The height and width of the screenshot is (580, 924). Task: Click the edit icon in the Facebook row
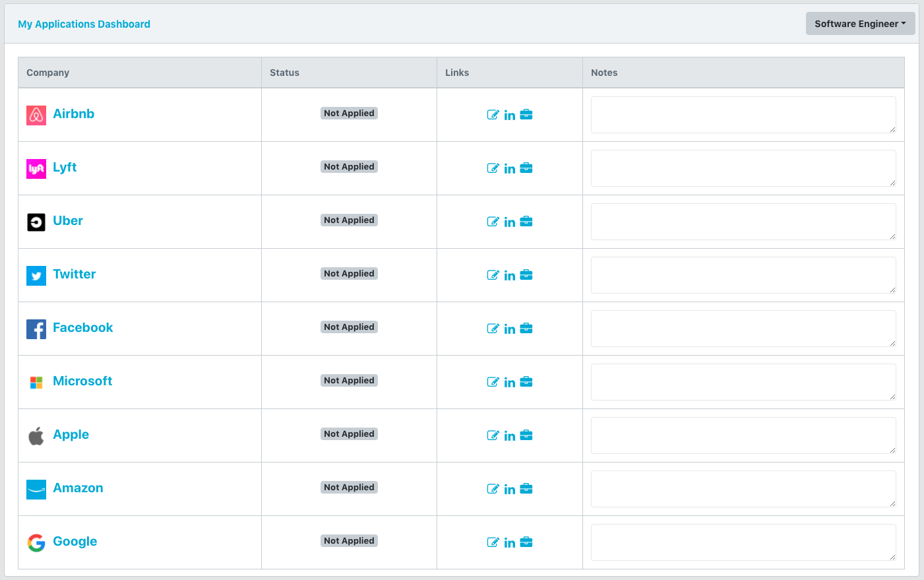493,329
